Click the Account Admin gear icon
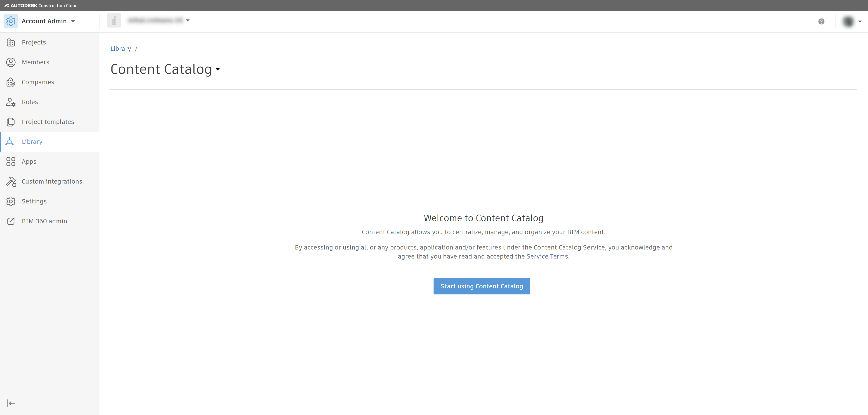This screenshot has height=415, width=868. point(11,21)
